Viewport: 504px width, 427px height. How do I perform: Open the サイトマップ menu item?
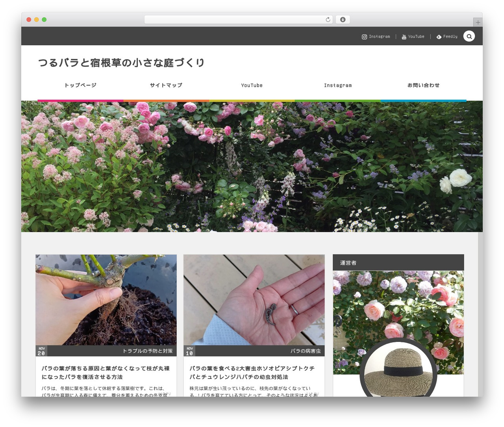click(166, 85)
